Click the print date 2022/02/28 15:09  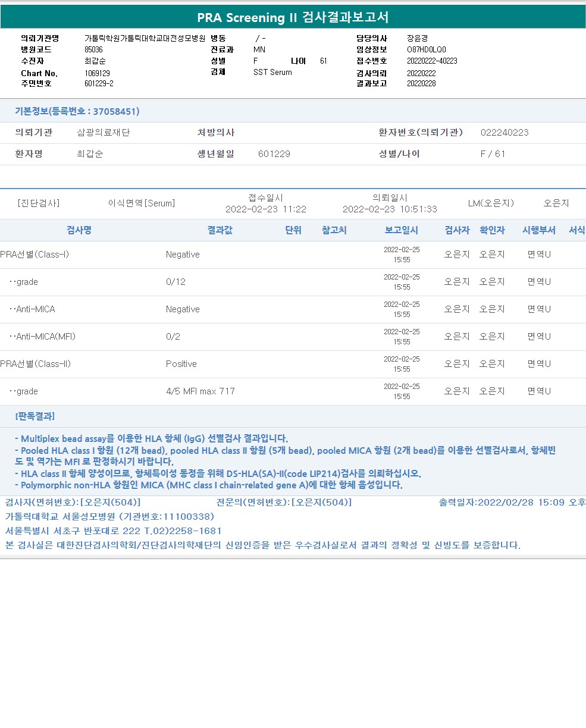click(x=512, y=503)
